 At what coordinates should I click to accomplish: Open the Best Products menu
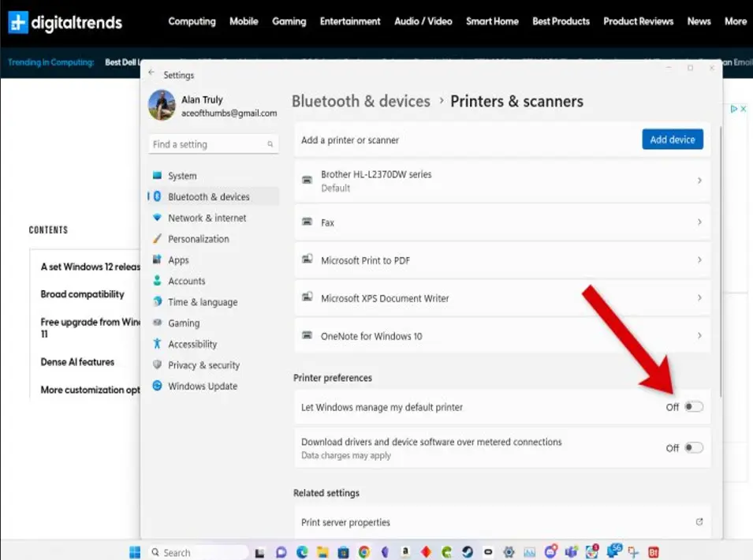point(561,21)
